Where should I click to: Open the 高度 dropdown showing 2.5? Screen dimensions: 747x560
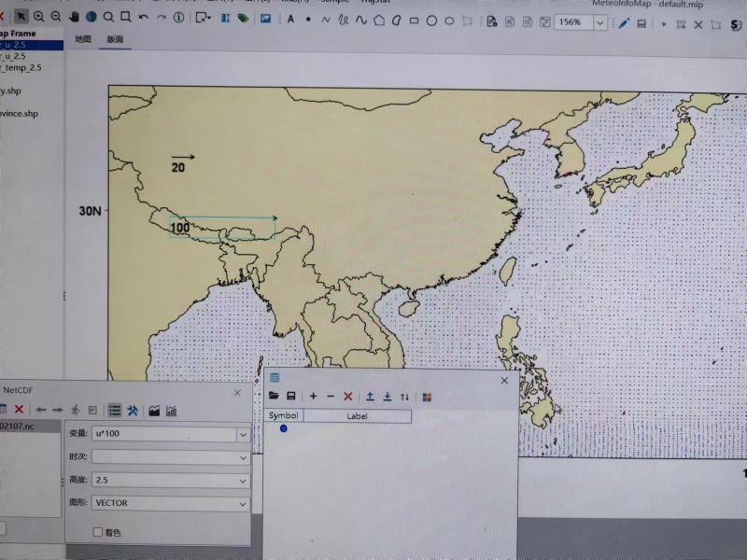tap(243, 480)
